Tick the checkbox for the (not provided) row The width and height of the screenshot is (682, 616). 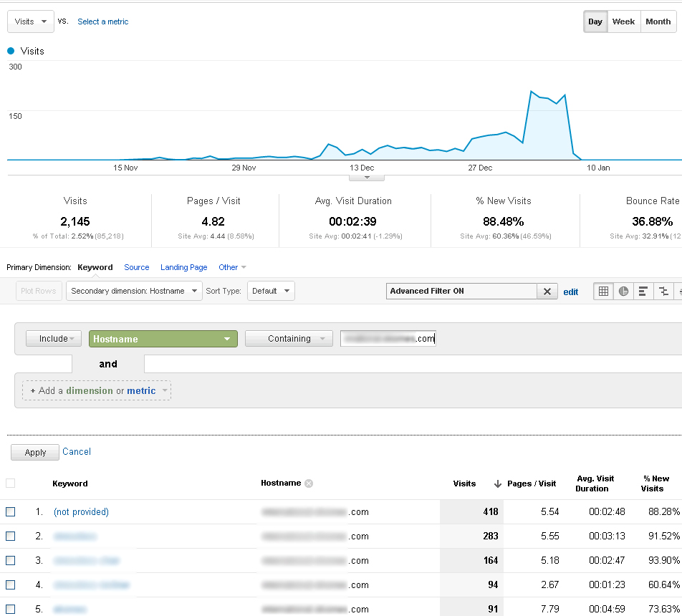[x=11, y=511]
